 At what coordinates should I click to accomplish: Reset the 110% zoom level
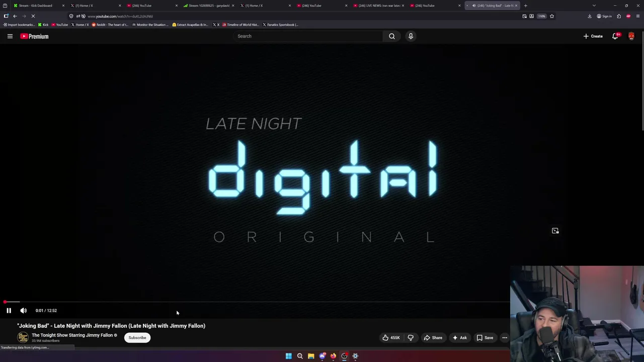point(541,16)
